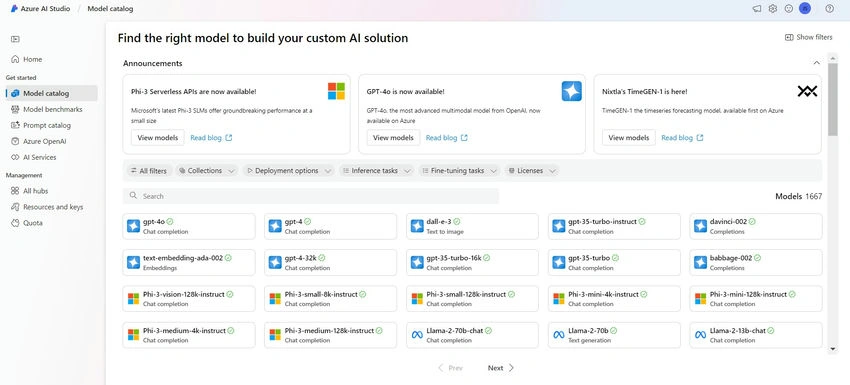This screenshot has height=385, width=850.
Task: Open the help question mark icon
Action: (x=829, y=9)
